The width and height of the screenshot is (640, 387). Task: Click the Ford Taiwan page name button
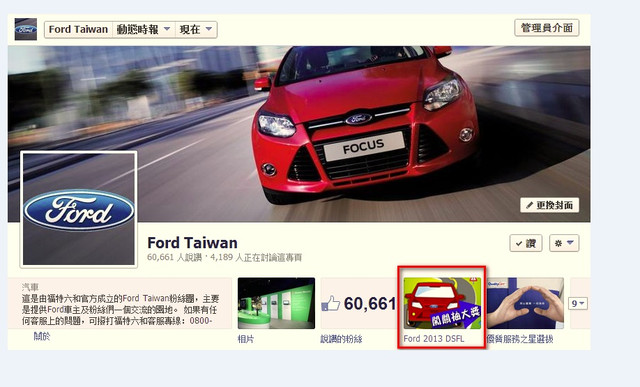78,29
